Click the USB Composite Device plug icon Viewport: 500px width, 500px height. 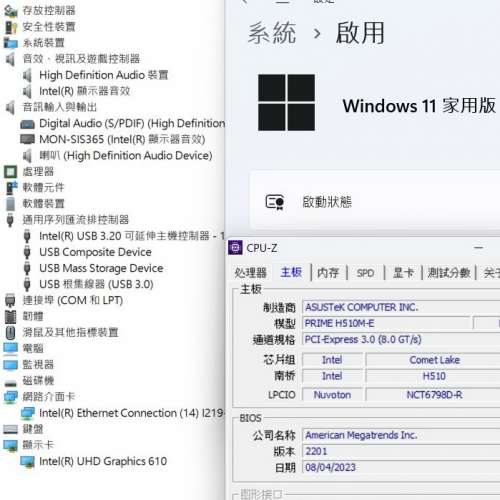pos(27,252)
